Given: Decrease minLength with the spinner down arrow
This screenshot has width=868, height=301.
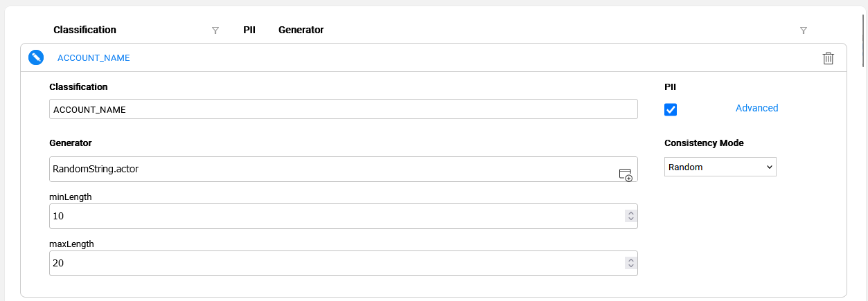Looking at the screenshot, I should [x=630, y=219].
